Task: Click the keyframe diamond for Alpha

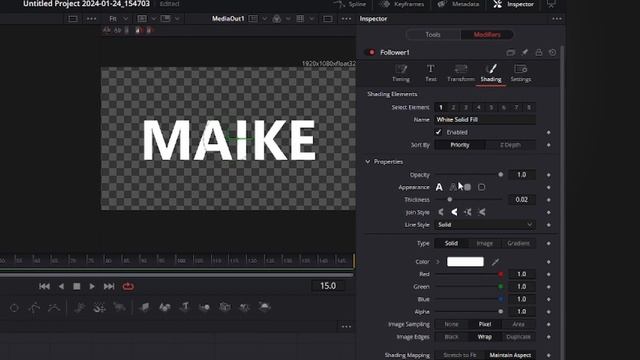Action: pyautogui.click(x=549, y=312)
